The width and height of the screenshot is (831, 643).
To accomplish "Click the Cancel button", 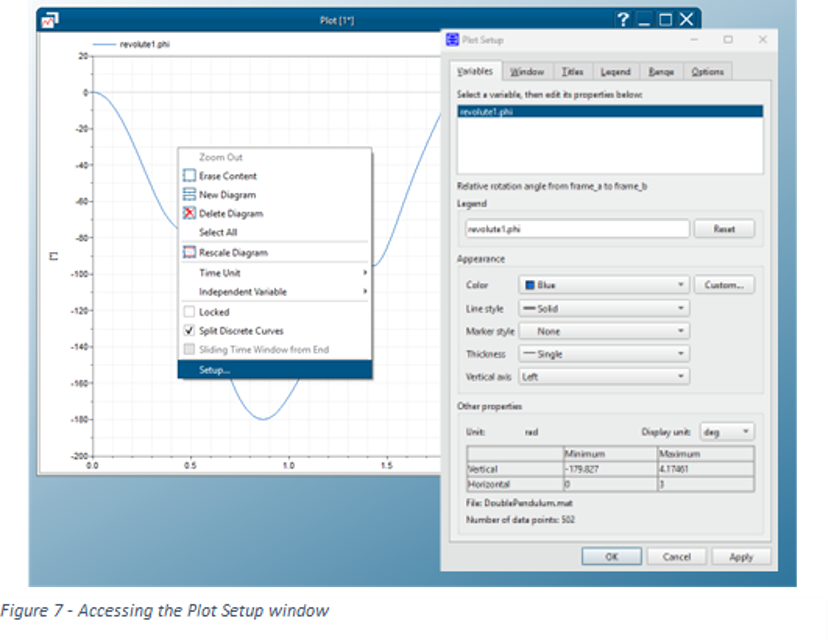I will (677, 557).
